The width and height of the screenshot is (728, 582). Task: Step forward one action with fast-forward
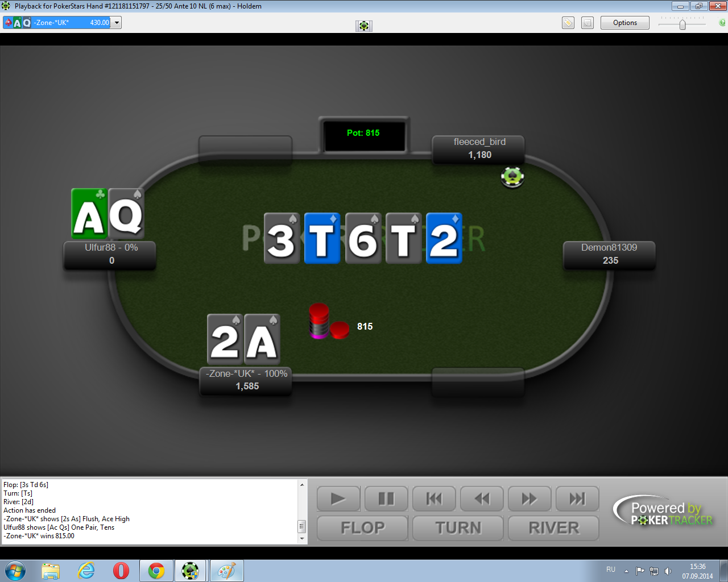point(530,499)
